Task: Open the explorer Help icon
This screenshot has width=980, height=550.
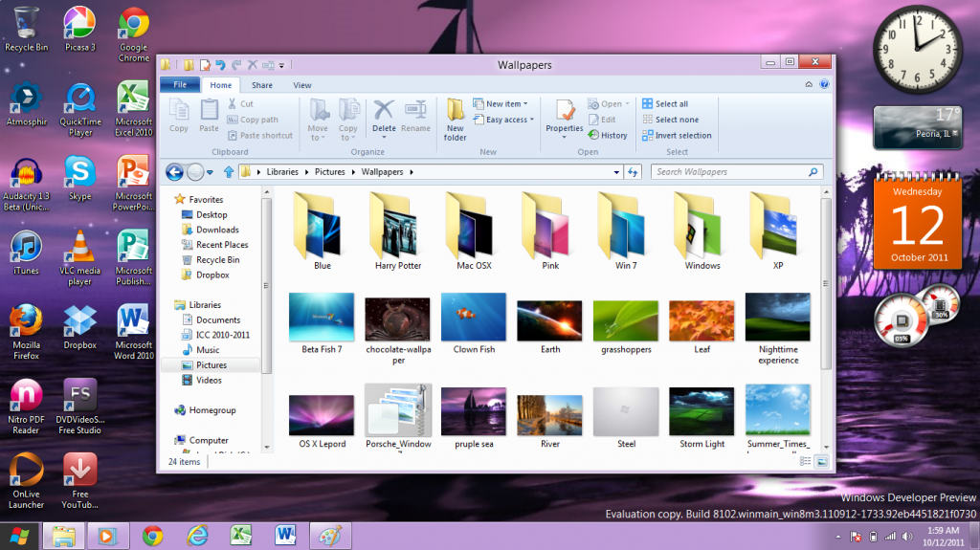Action: [x=824, y=84]
